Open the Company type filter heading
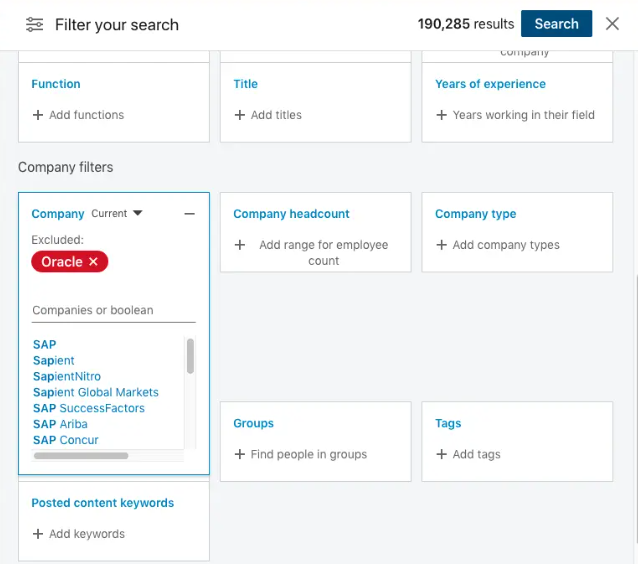This screenshot has height=564, width=638. point(475,214)
